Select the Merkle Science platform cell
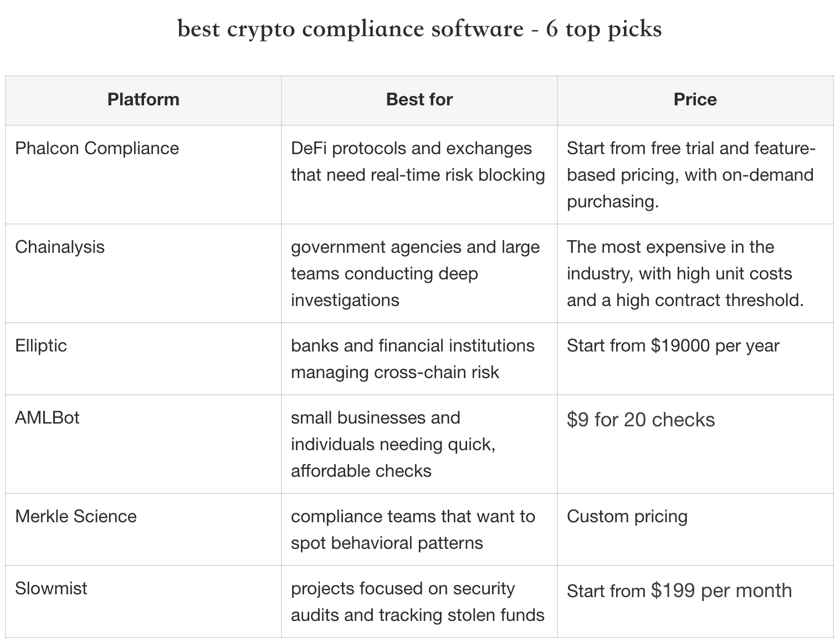The height and width of the screenshot is (642, 840). pyautogui.click(x=76, y=517)
